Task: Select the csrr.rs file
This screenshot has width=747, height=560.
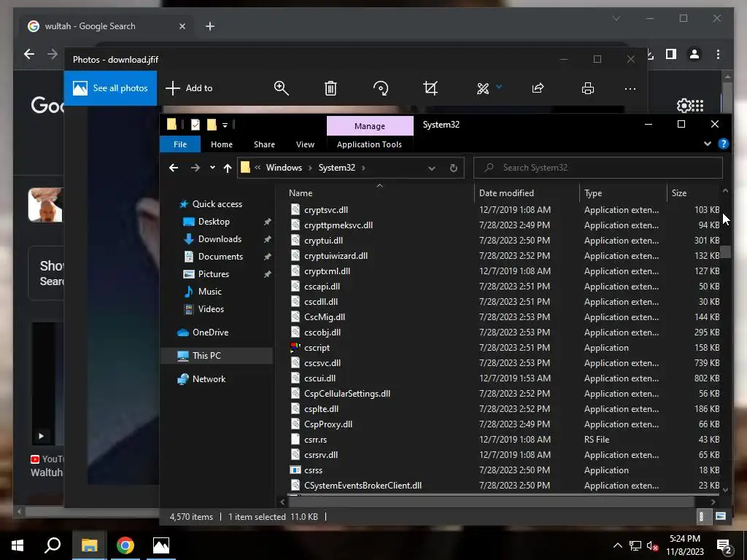Action: 315,440
